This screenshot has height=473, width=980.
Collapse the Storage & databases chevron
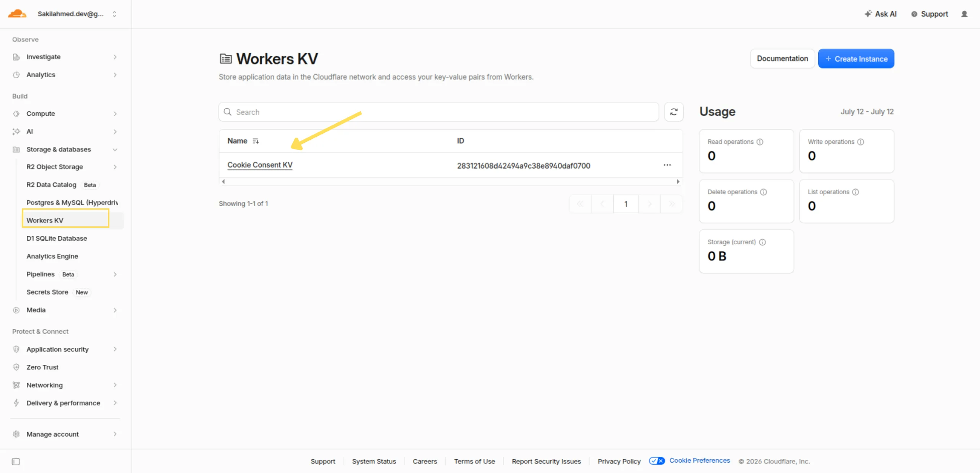(x=115, y=150)
